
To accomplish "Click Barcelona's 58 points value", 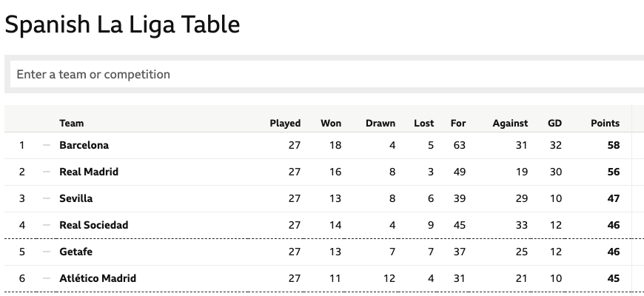I will click(613, 145).
